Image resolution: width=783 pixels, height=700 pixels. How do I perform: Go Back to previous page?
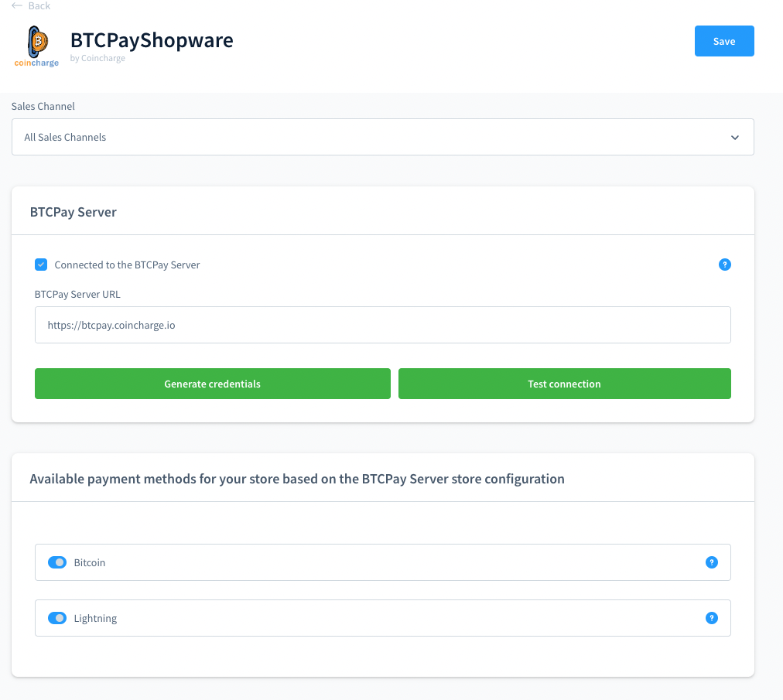[x=31, y=5]
